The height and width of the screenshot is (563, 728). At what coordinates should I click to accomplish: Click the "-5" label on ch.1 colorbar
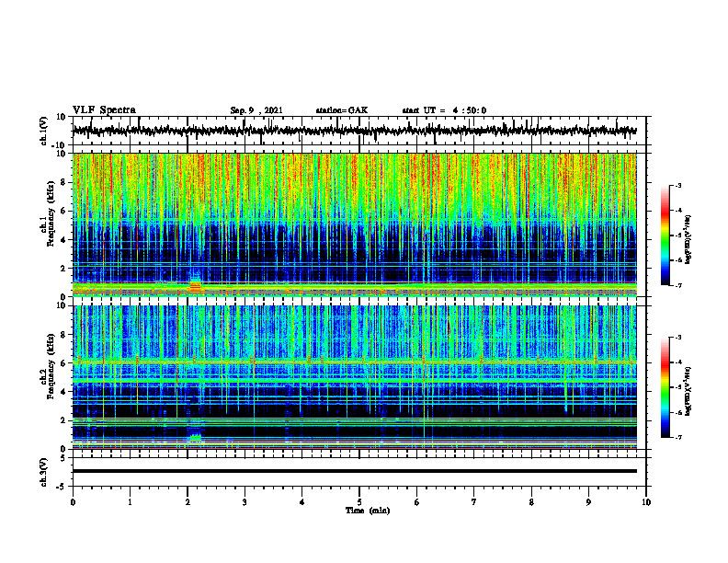pyautogui.click(x=677, y=236)
